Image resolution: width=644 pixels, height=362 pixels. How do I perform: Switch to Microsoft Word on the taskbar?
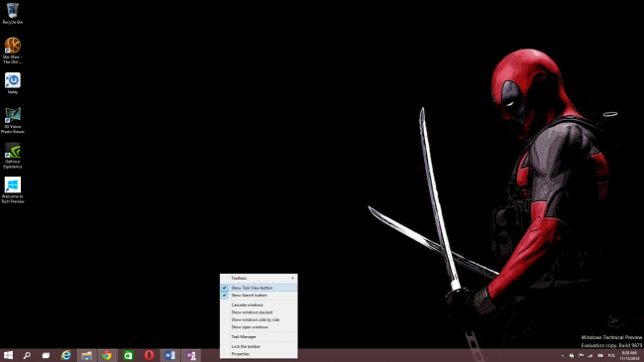(x=170, y=355)
